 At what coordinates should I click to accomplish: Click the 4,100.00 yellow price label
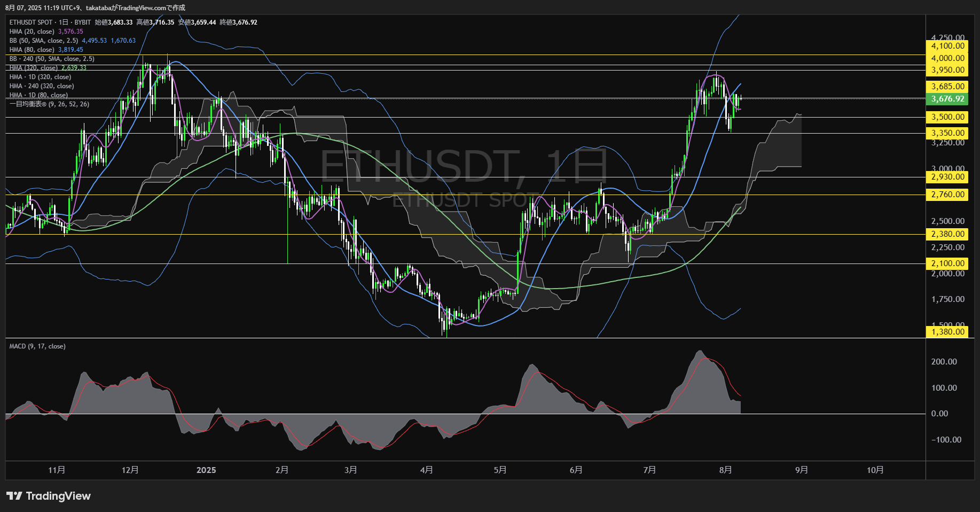pos(948,46)
